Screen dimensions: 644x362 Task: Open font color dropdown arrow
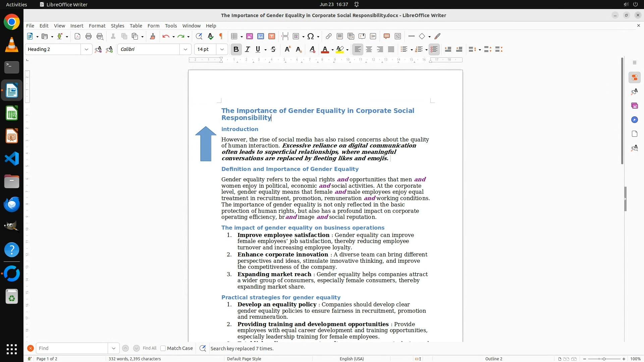(332, 50)
